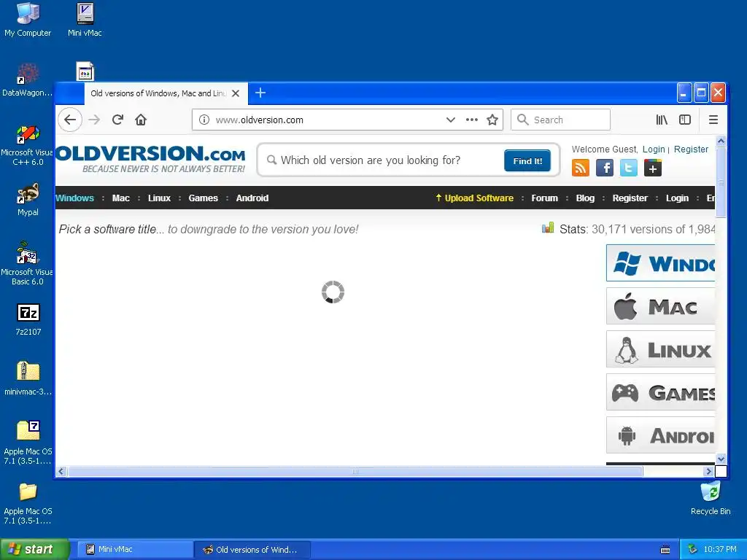Screen dimensions: 747x560
Task: Open the Android menu item
Action: (x=252, y=198)
